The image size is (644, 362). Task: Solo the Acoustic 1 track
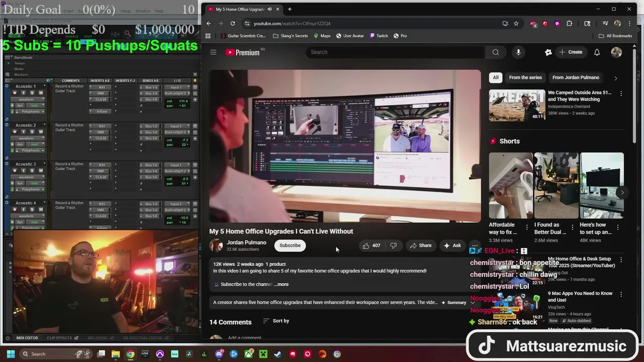(x=32, y=93)
